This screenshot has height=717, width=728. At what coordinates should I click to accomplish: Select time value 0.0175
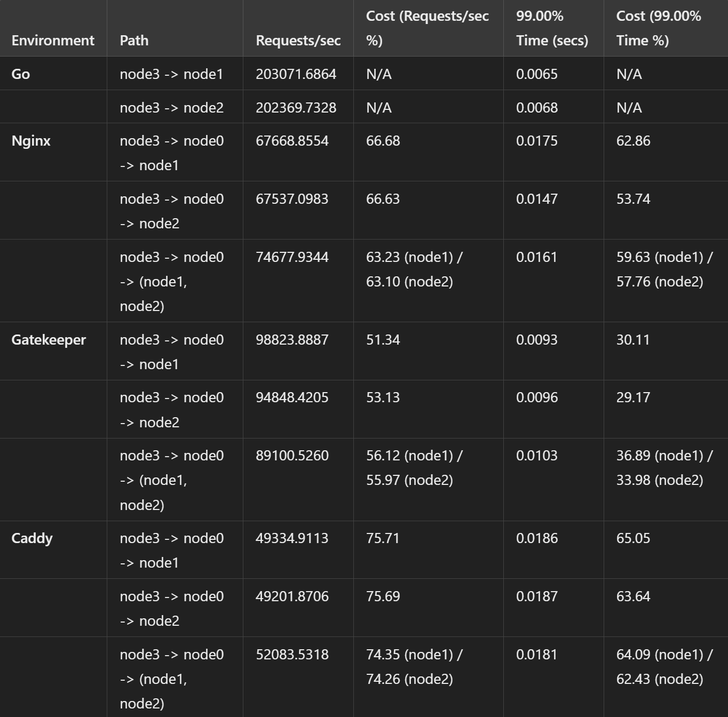click(x=537, y=141)
